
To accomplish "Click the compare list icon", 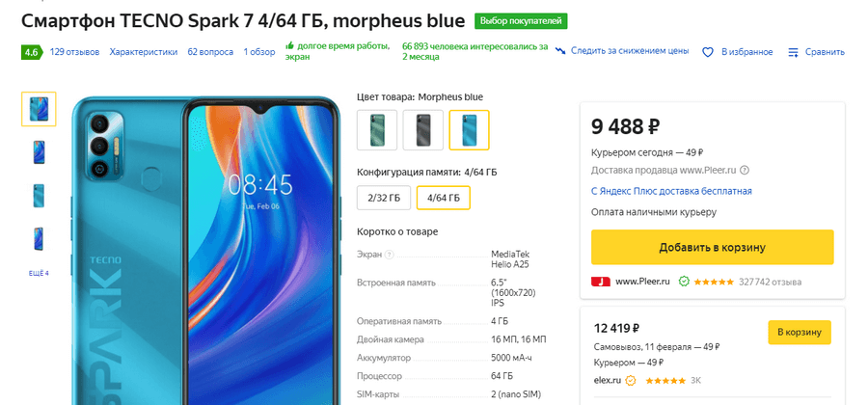I will click(x=793, y=52).
